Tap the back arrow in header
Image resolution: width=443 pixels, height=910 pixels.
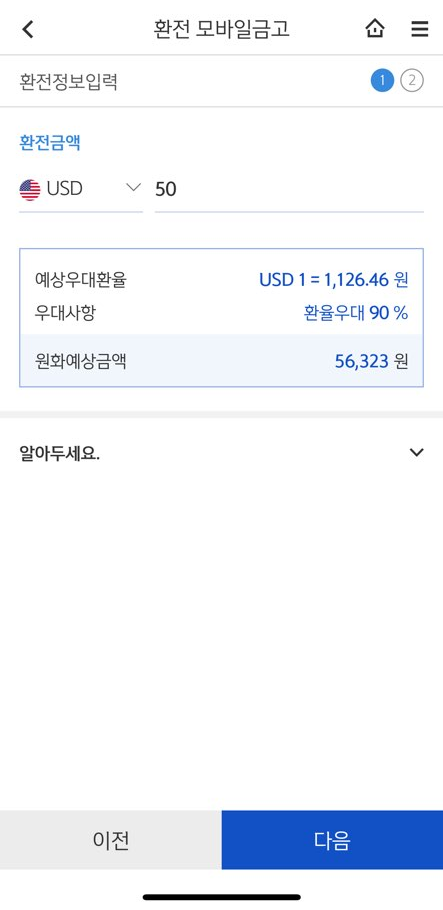(x=28, y=28)
